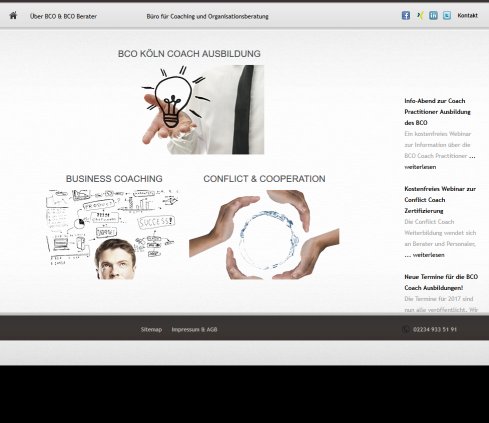The image size is (489, 423).
Task: Click Büro für Coaching und Organisationsberatung title
Action: pos(207,16)
